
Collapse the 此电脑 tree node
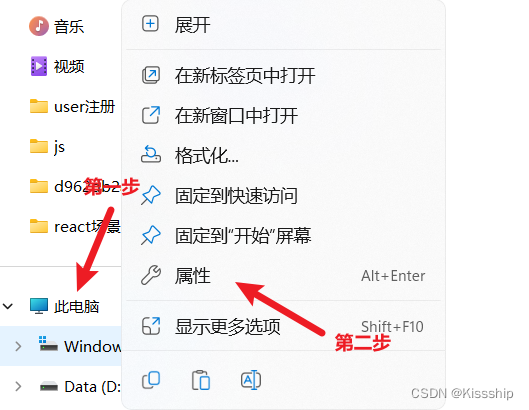pyautogui.click(x=8, y=306)
